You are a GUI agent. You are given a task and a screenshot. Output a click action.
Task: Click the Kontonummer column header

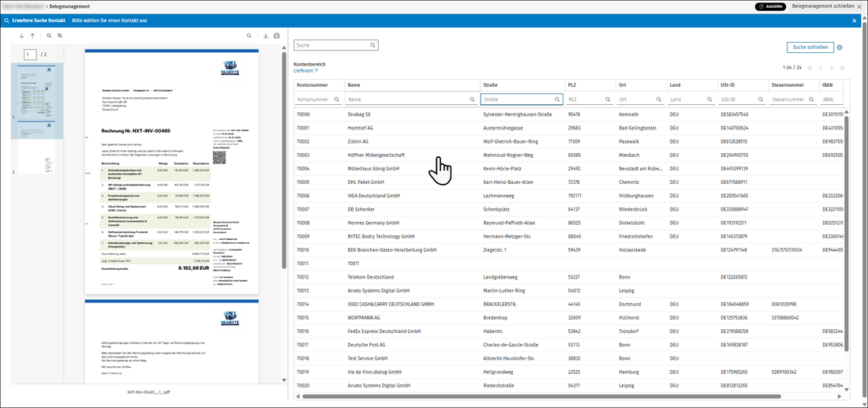point(319,85)
